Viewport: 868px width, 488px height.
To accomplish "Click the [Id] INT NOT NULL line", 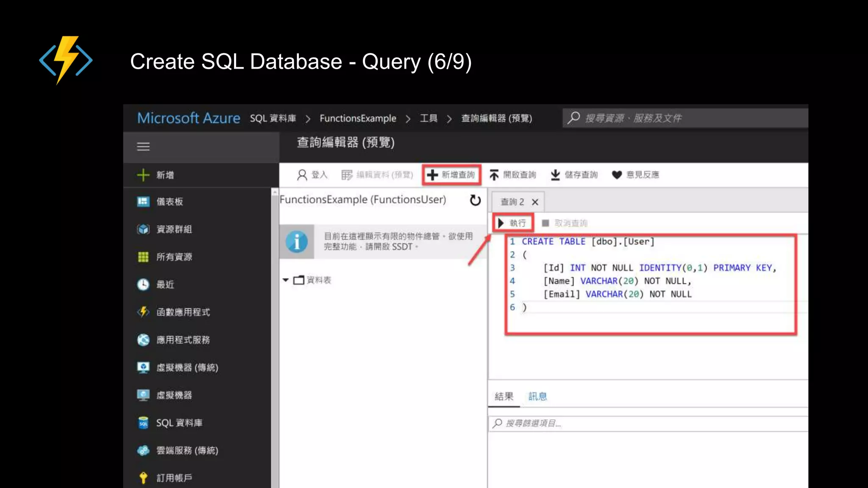I will tap(659, 268).
